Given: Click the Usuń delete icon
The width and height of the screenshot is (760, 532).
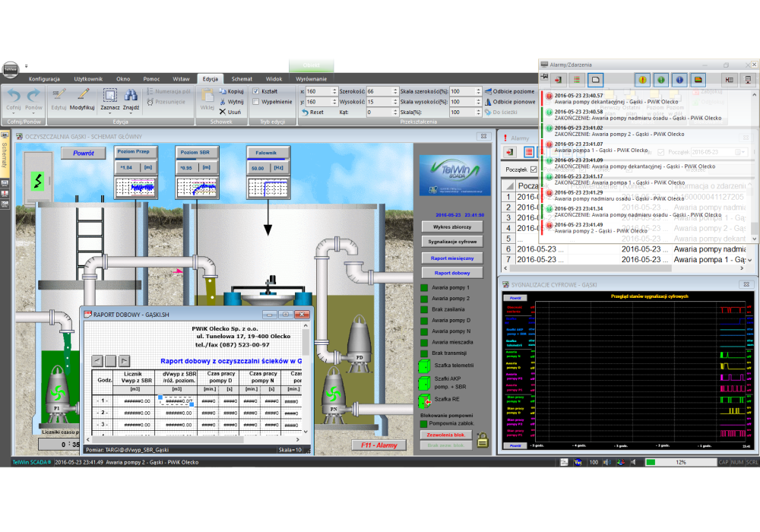Looking at the screenshot, I should (222, 112).
